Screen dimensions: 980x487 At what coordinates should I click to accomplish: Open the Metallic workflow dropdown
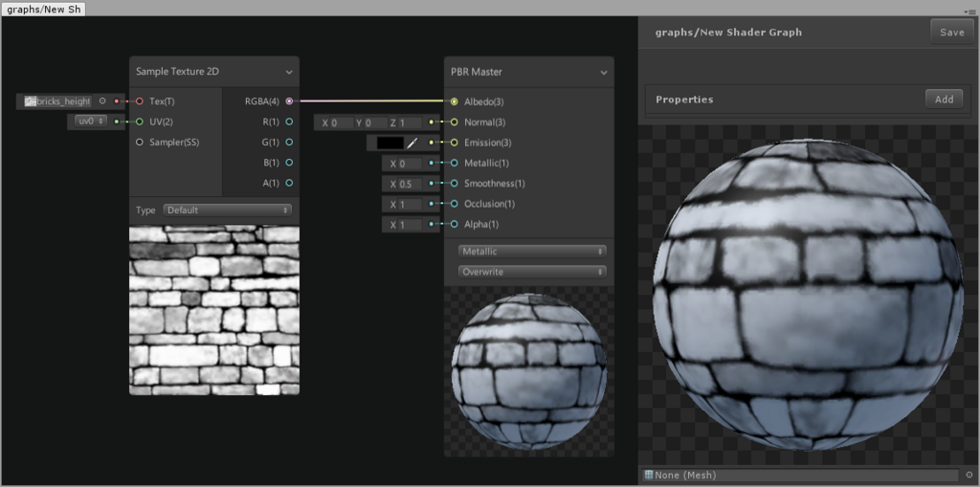point(532,252)
